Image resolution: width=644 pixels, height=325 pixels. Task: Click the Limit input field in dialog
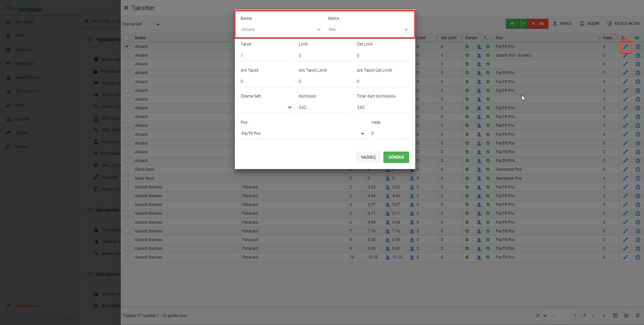(x=324, y=56)
